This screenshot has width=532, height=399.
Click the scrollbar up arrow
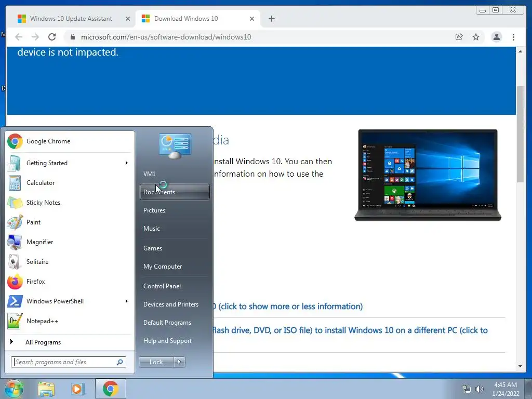[520, 51]
